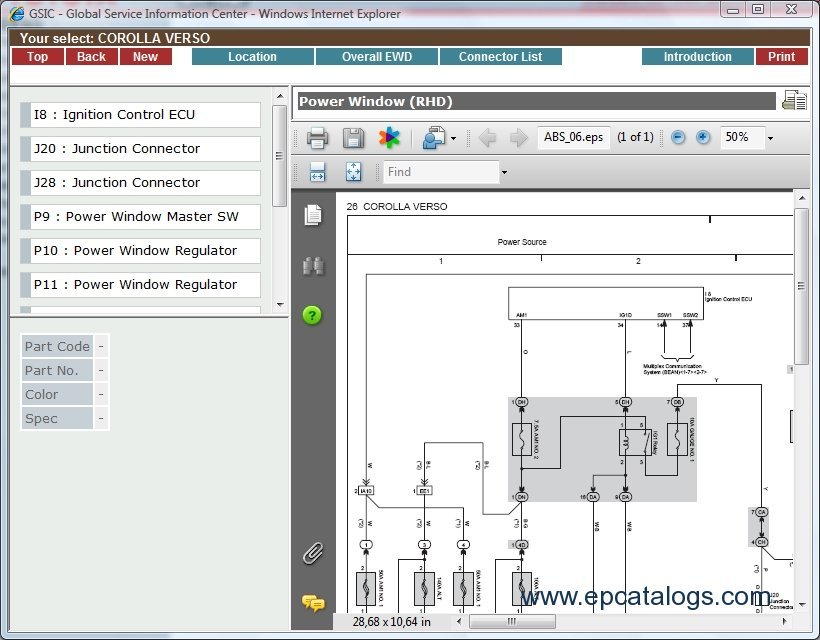Click the Back button
The image size is (820, 640).
coord(92,56)
